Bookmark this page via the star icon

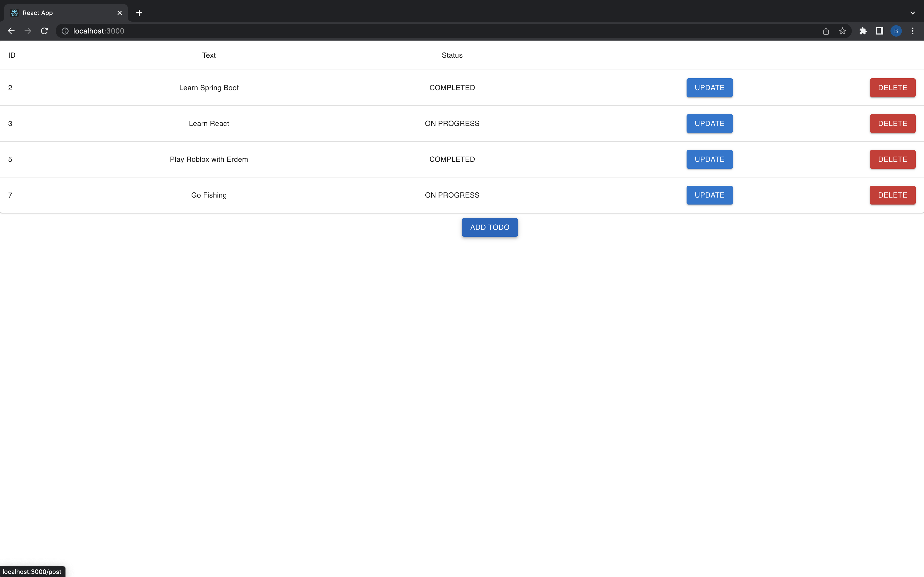point(842,31)
